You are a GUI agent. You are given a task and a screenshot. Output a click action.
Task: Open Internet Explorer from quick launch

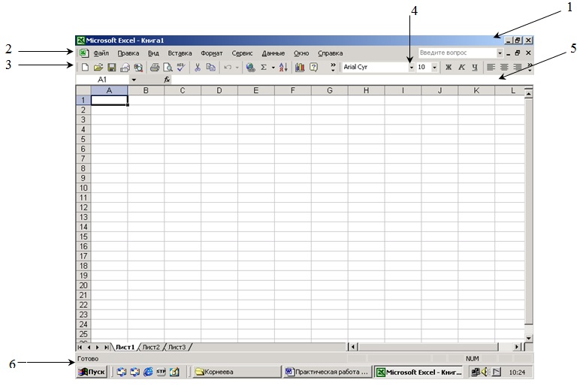coord(148,372)
